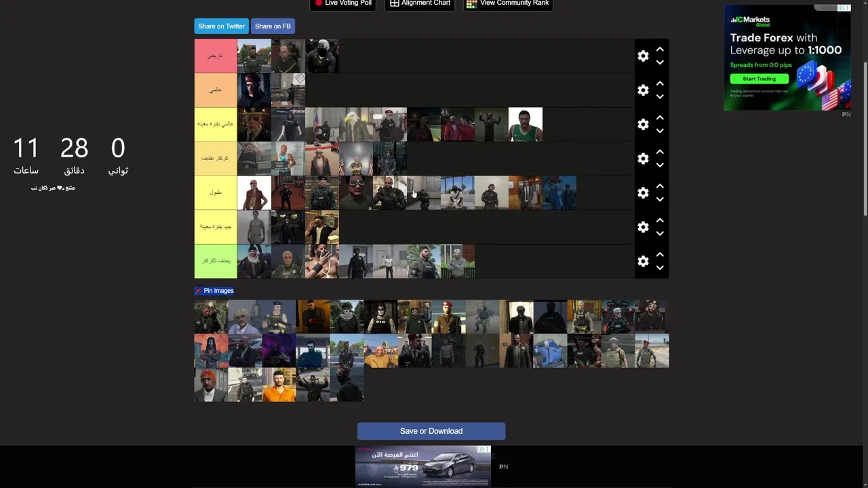Move the green يحذف الكركتر tier up

pyautogui.click(x=660, y=255)
